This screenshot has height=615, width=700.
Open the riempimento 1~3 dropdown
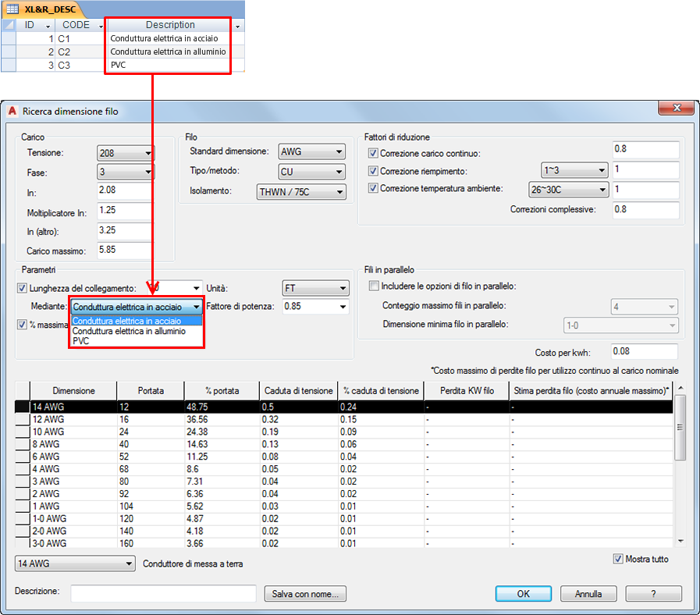(574, 170)
